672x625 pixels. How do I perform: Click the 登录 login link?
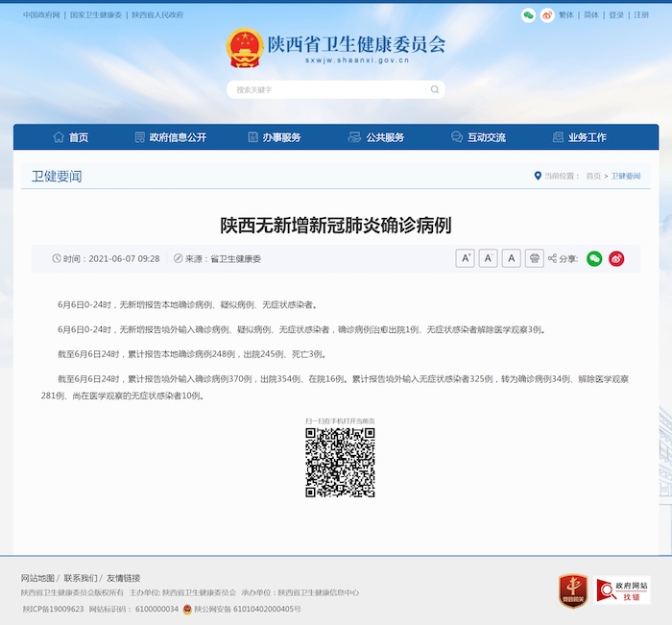(x=616, y=15)
